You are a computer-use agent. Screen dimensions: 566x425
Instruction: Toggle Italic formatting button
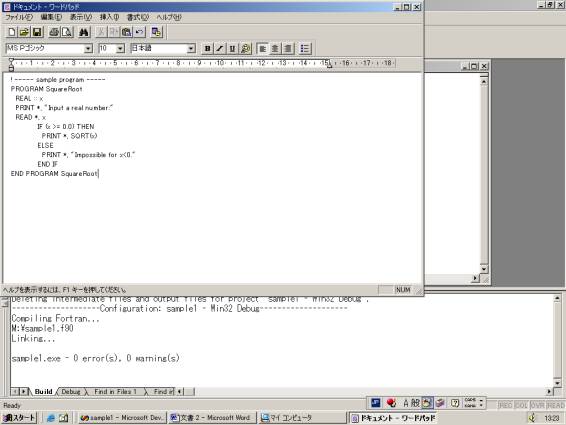(220, 48)
